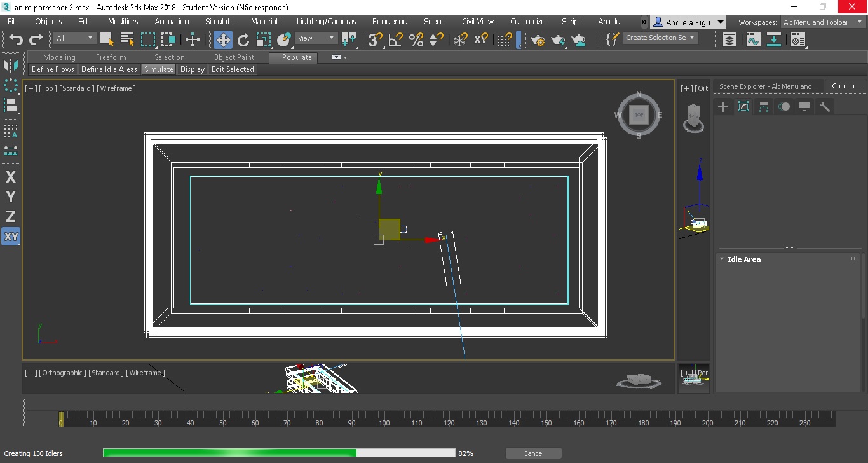Cancel the Creating 130 Idlers progress
This screenshot has height=463, width=868.
pos(533,453)
